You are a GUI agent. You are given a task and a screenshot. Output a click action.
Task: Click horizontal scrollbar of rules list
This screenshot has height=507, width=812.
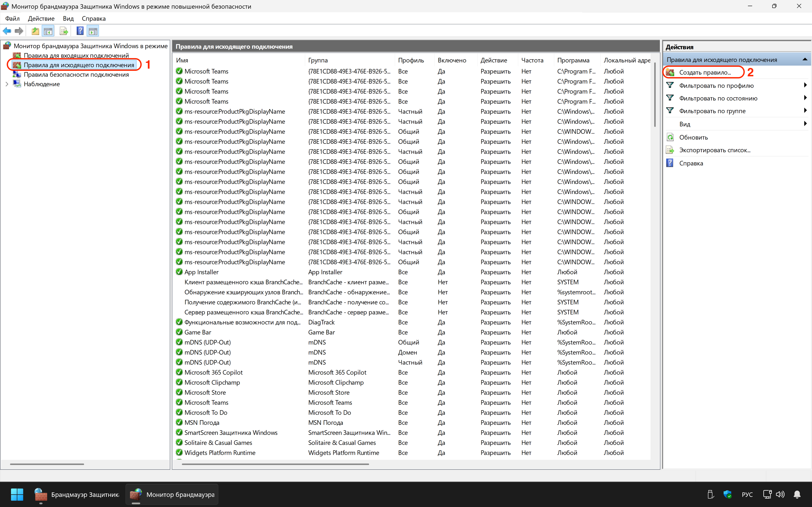275,464
